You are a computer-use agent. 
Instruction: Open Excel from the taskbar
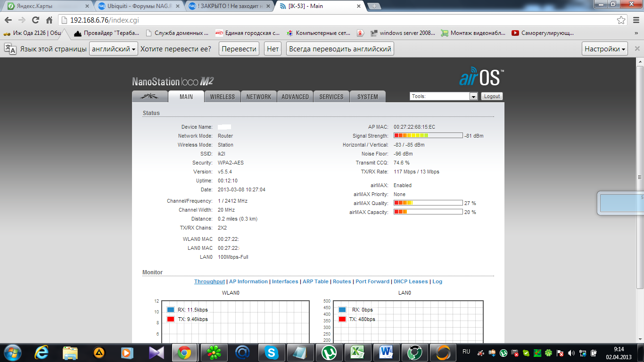358,352
